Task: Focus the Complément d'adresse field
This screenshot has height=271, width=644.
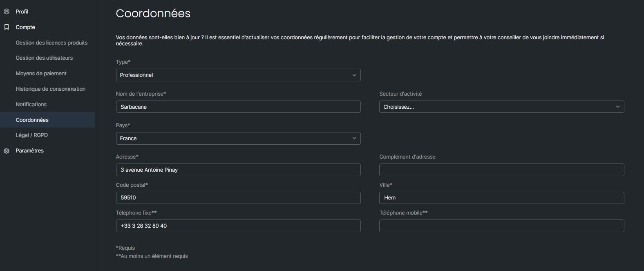Action: (501, 170)
